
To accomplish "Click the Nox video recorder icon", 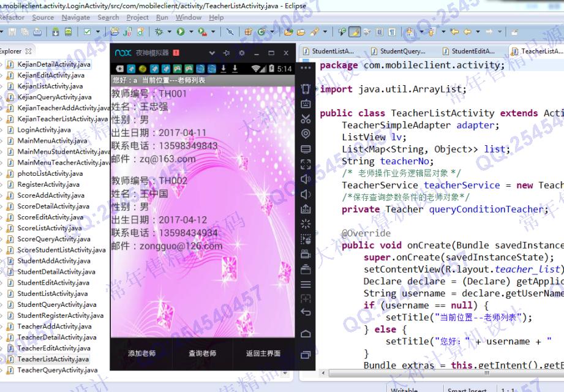I will tap(306, 254).
